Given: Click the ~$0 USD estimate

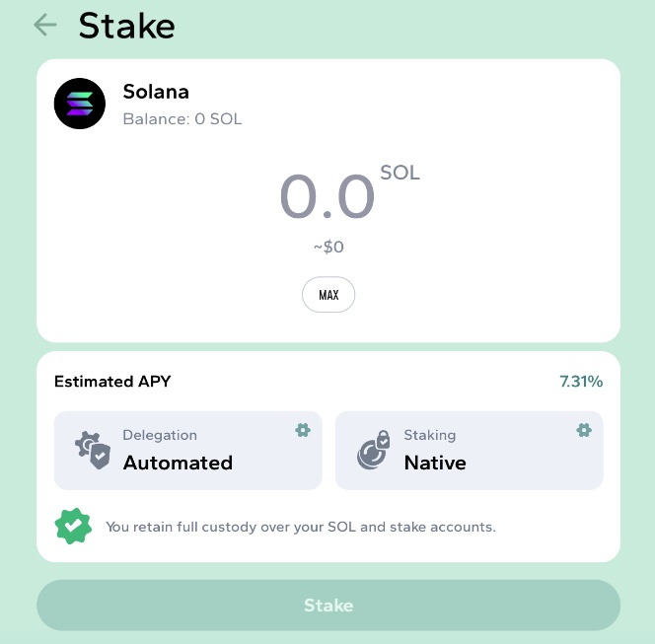Looking at the screenshot, I should (327, 248).
